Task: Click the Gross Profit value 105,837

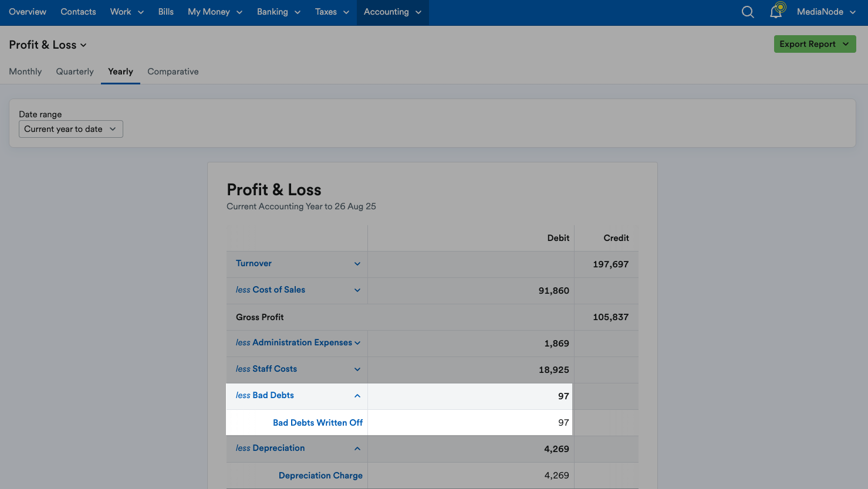Action: point(610,317)
